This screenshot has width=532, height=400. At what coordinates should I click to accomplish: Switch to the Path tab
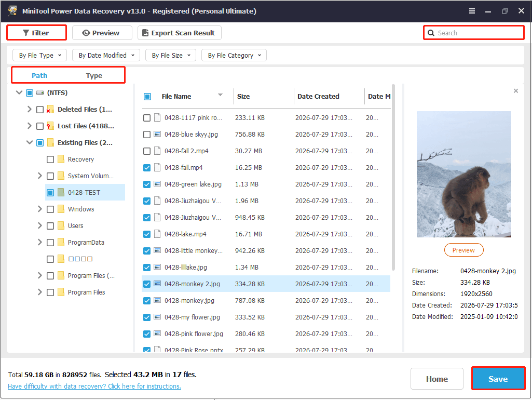pos(39,75)
